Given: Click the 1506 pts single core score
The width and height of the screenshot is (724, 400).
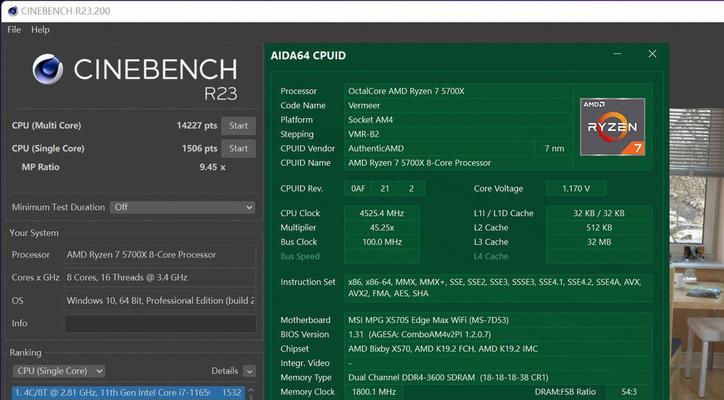Looking at the screenshot, I should click(199, 149).
